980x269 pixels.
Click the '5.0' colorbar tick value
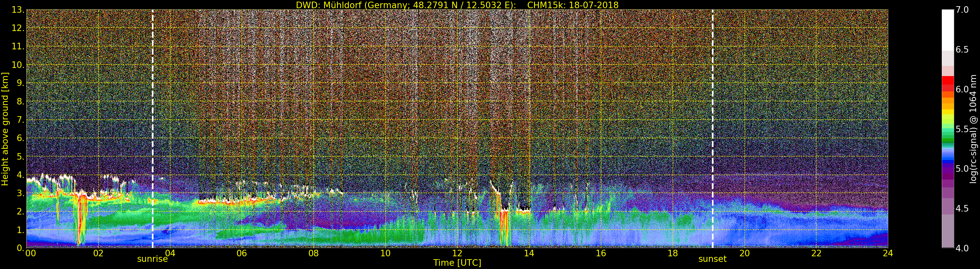pyautogui.click(x=962, y=168)
